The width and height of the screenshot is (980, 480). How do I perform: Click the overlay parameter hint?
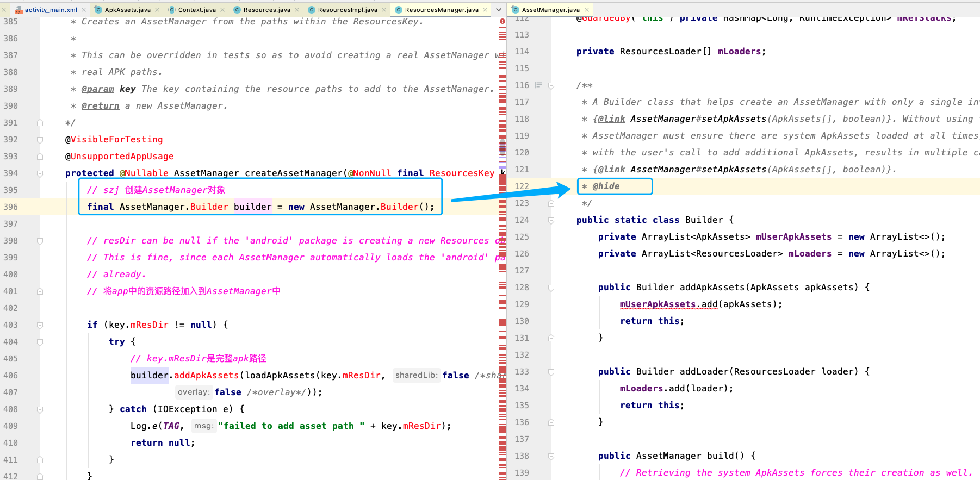tap(194, 392)
